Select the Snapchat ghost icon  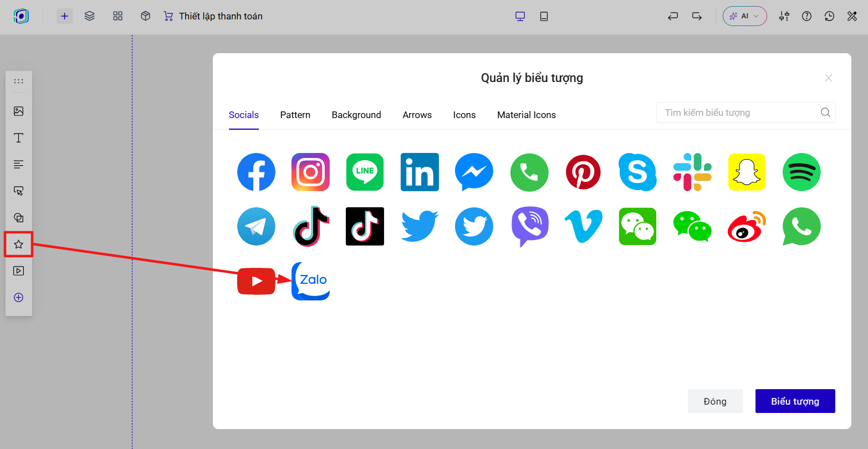747,172
